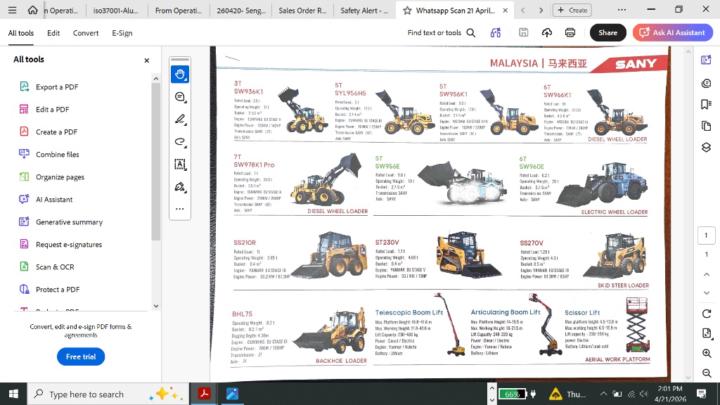Open Ask AI Assistant
The height and width of the screenshot is (405, 720).
(x=673, y=33)
